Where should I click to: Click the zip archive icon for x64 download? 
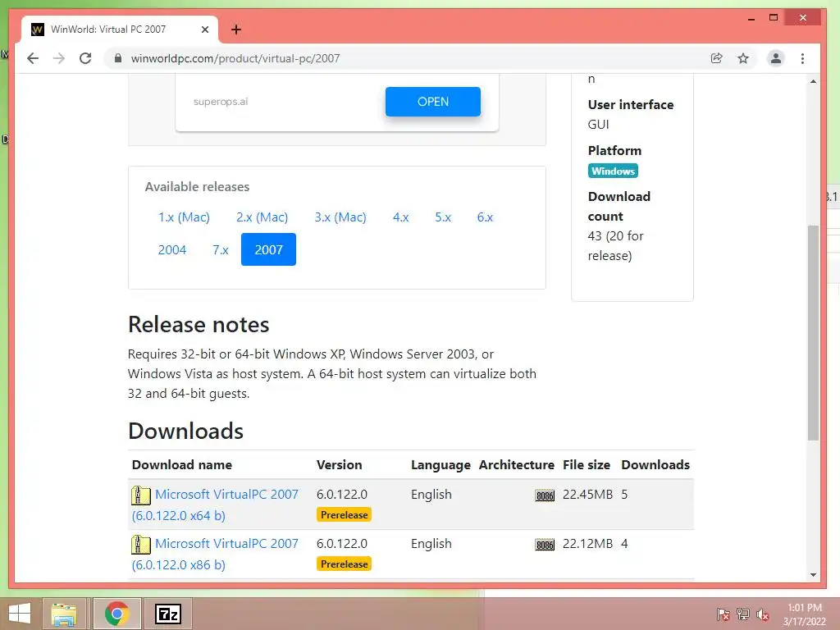pyautogui.click(x=141, y=495)
